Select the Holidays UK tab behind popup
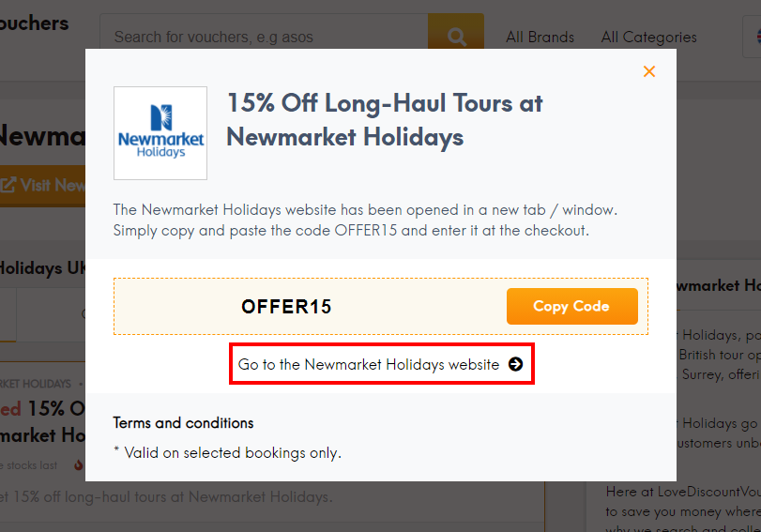 [42, 268]
